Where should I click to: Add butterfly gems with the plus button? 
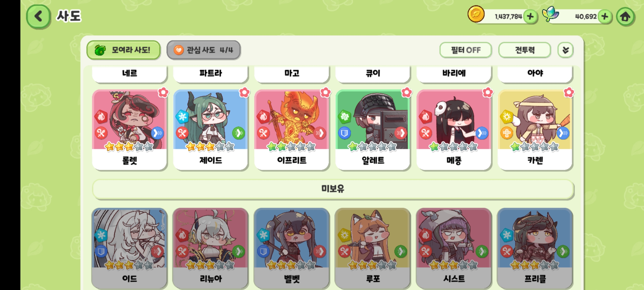605,17
